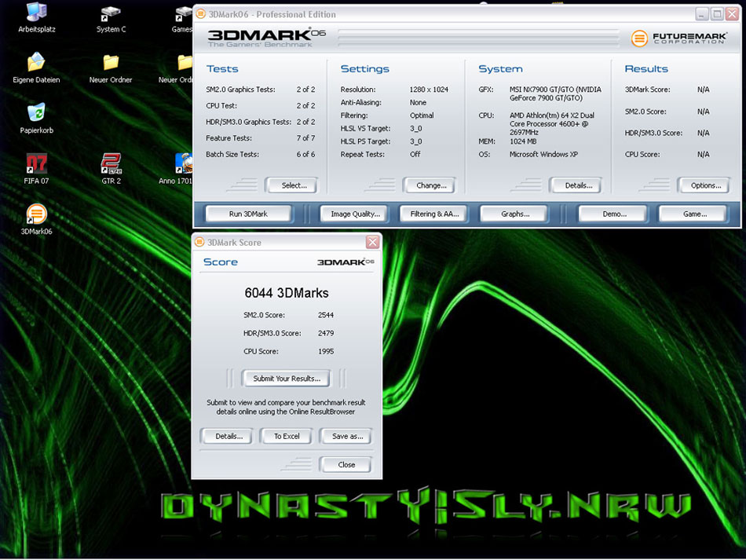Screen dimensions: 746x560
Task: Click the Resolution value 1280 x 1024
Action: point(429,90)
